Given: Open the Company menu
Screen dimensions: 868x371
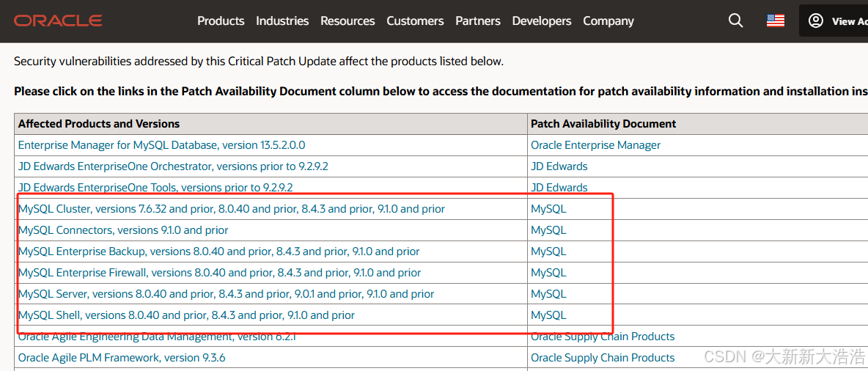Looking at the screenshot, I should point(608,21).
